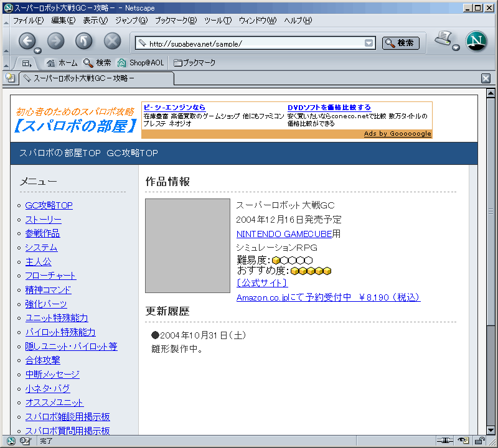Open the ユニット特殊能力 menu link
The height and width of the screenshot is (448, 498).
(x=57, y=318)
